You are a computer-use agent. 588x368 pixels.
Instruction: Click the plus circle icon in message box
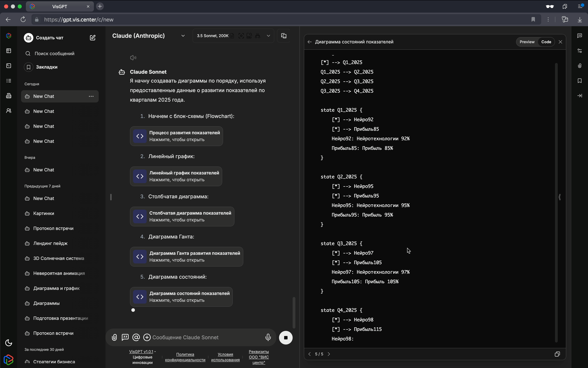(x=147, y=337)
